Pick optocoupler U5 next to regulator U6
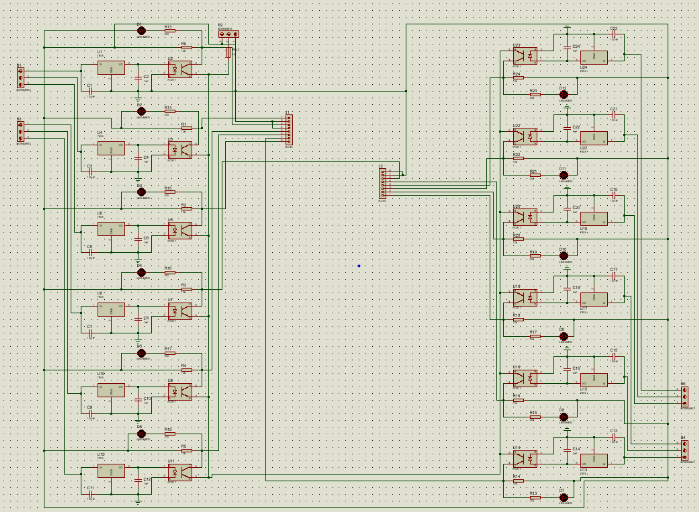The image size is (699, 512). click(180, 231)
